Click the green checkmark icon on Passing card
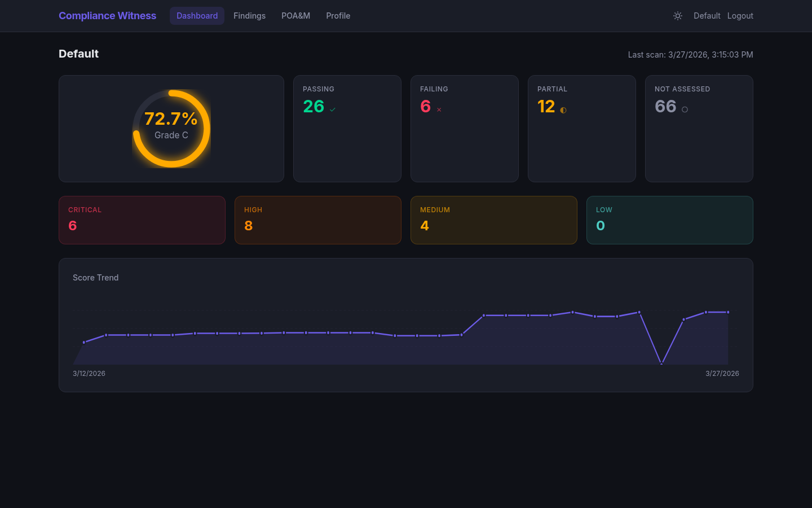Viewport: 812px width, 508px height. (x=332, y=109)
